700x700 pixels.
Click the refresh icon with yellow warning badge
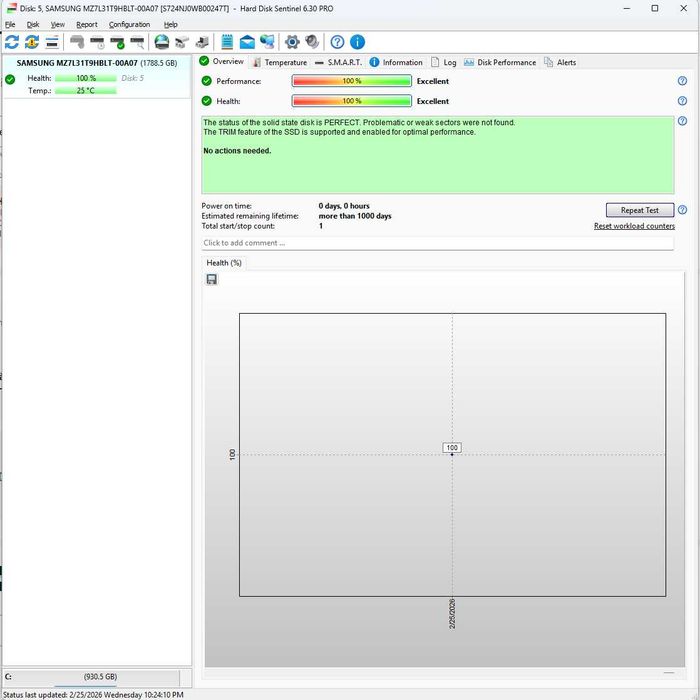(x=32, y=42)
